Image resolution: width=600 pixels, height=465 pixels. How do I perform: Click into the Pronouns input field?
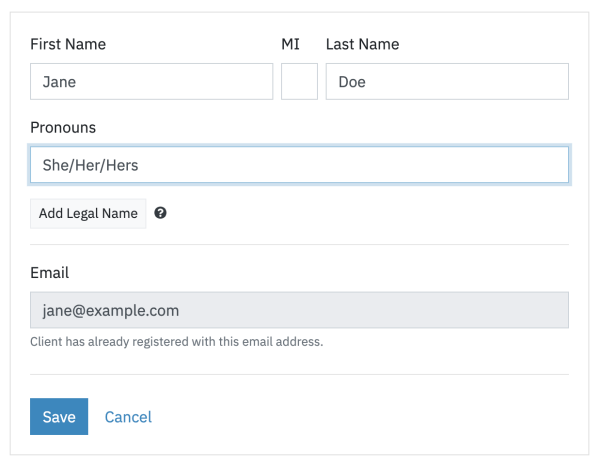(x=300, y=165)
